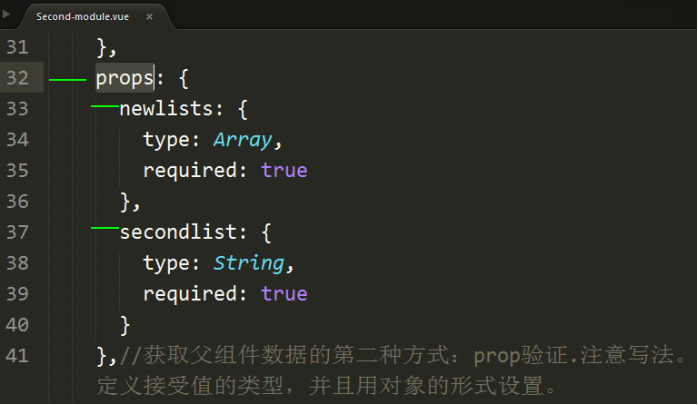Click the Array type keyword

[243, 141]
